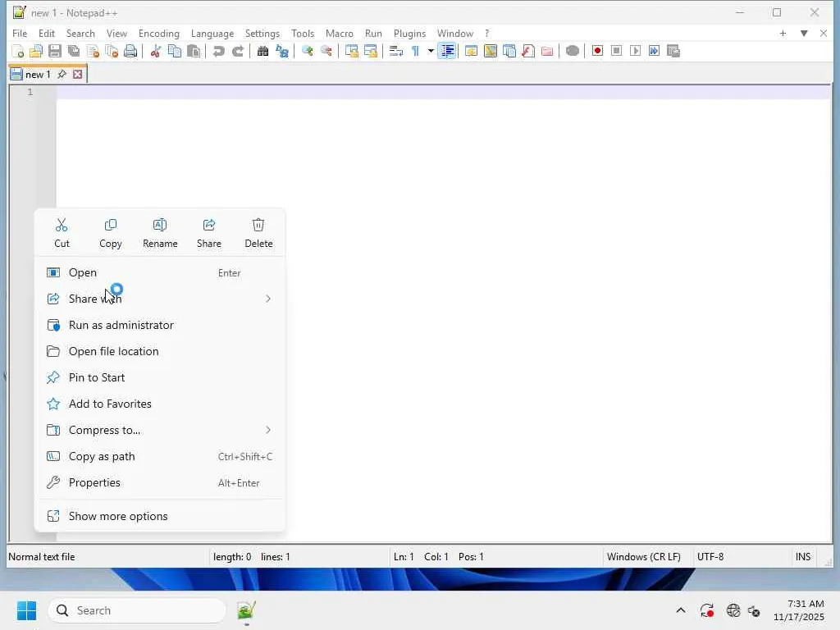Open Folder as Workspace toolbar icon
840x630 pixels.
[547, 52]
